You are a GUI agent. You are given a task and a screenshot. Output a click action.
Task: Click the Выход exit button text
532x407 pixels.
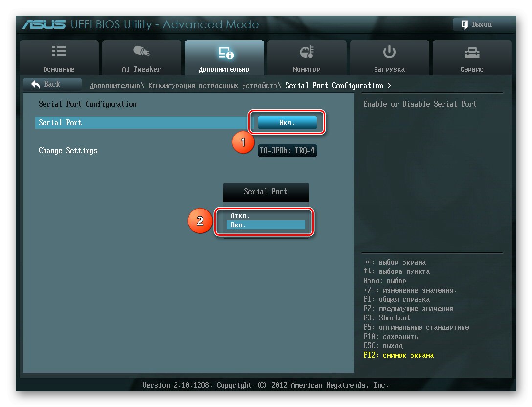[482, 24]
